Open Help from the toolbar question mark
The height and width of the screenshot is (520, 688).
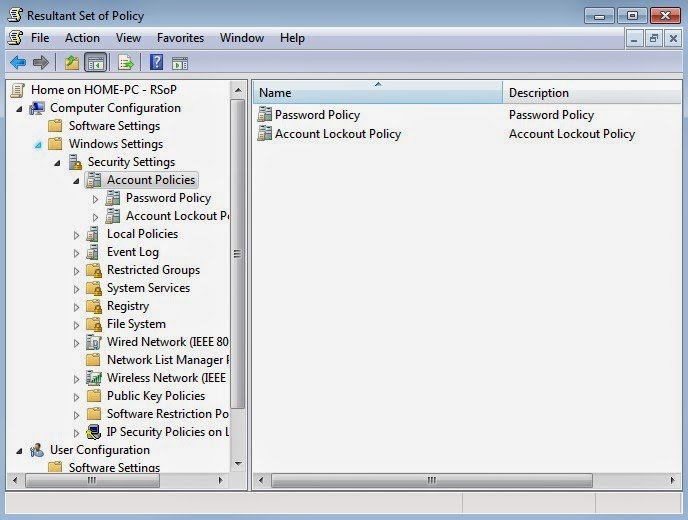click(x=156, y=63)
